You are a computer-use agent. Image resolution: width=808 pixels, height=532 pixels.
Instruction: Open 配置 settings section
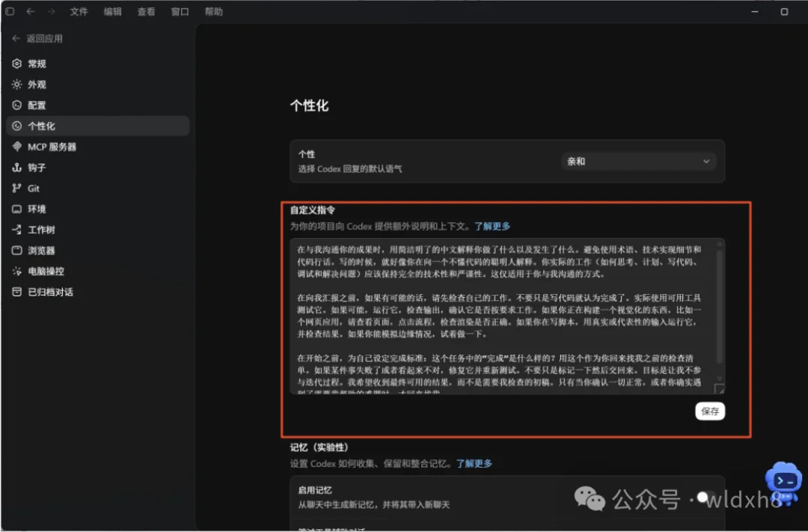click(x=98, y=106)
